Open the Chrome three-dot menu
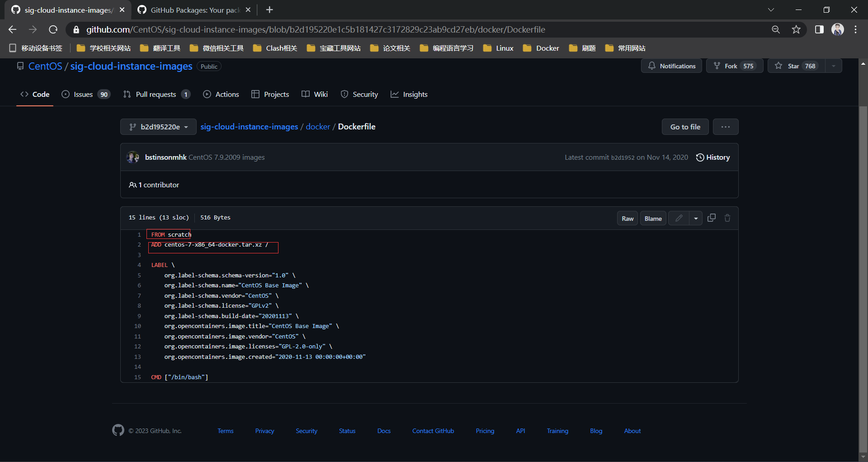This screenshot has height=462, width=868. (x=856, y=29)
